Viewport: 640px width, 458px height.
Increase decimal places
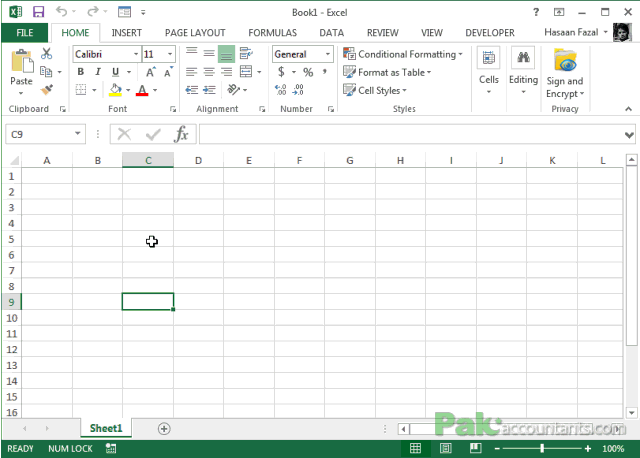click(x=280, y=90)
